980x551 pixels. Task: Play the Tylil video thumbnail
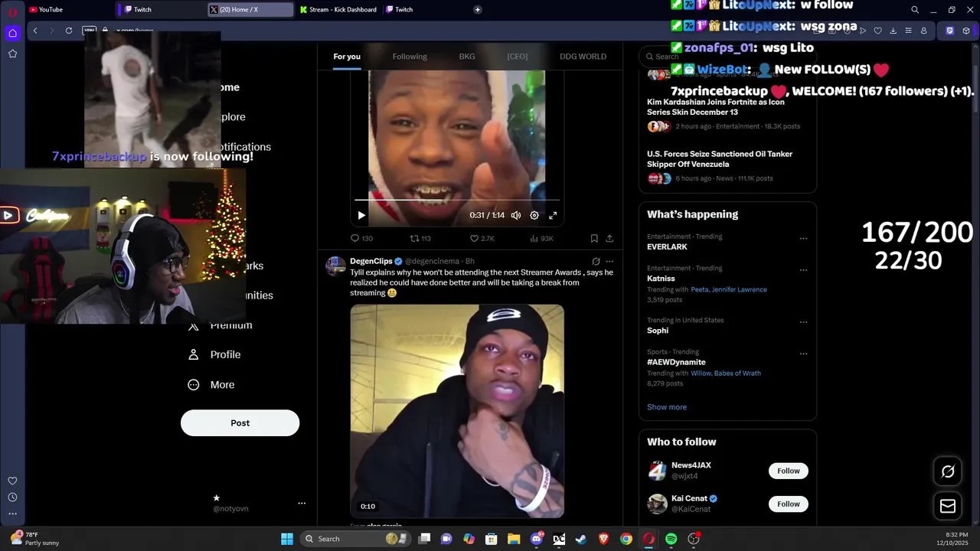click(457, 411)
